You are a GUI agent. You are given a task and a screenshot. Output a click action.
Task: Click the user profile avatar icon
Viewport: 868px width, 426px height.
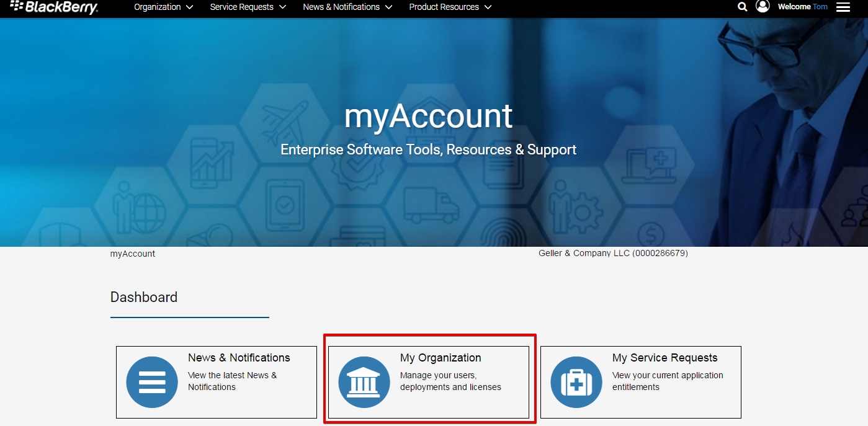[x=763, y=6]
